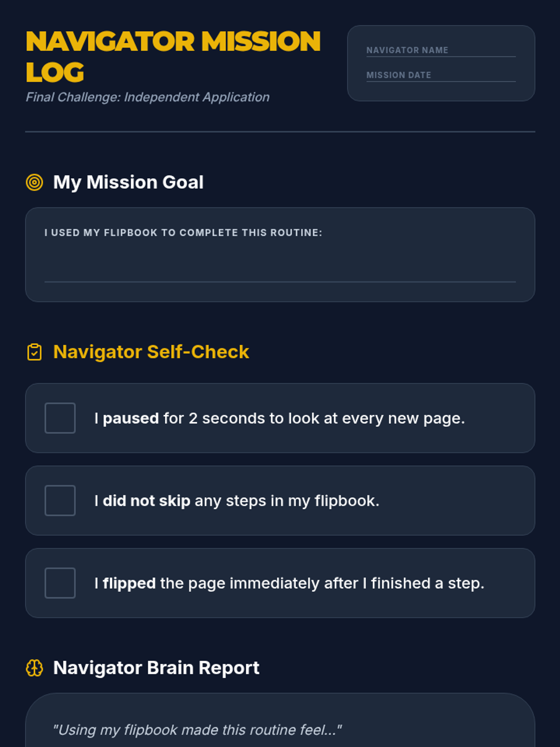This screenshot has width=560, height=747.
Task: Click the Navigator Self-Check heading
Action: 151,352
